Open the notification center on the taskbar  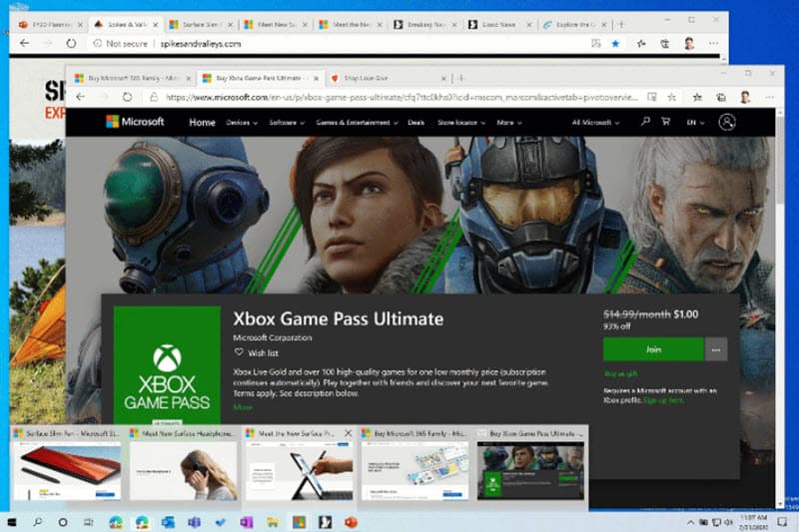[782, 522]
